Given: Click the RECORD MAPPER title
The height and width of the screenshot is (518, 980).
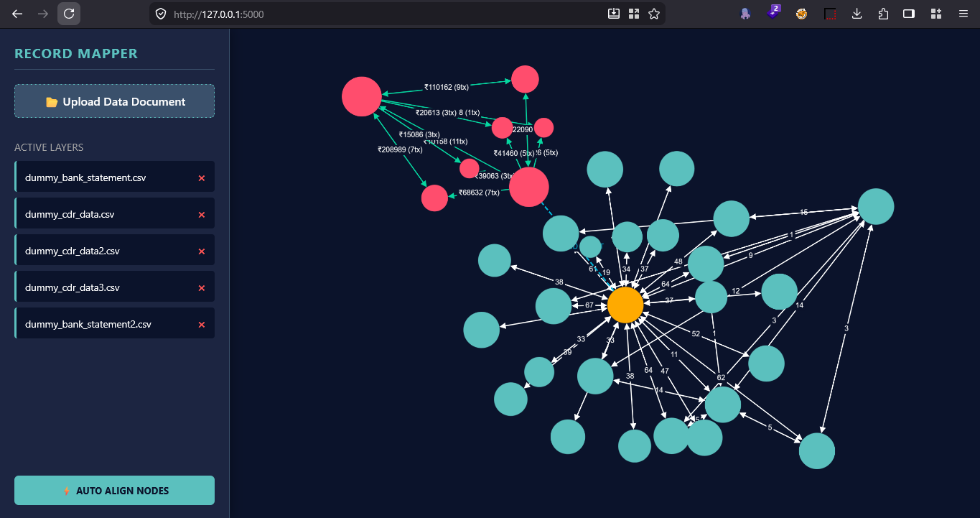Looking at the screenshot, I should pyautogui.click(x=76, y=53).
